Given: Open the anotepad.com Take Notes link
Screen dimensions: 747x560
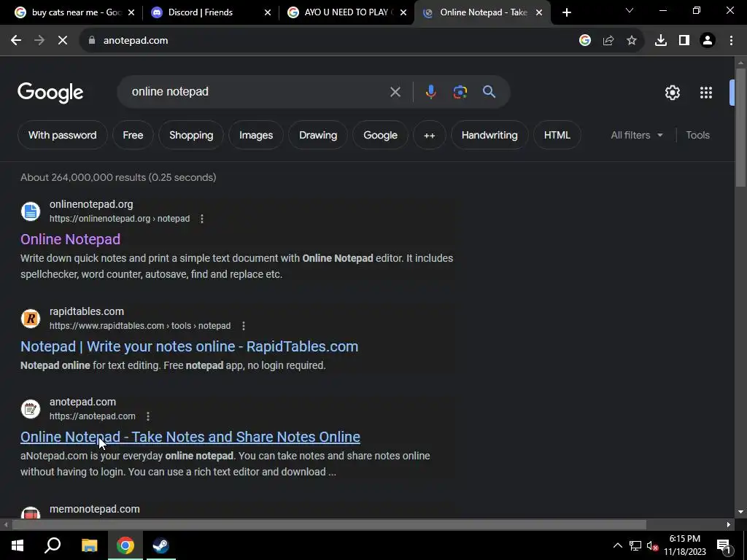Looking at the screenshot, I should tap(190, 437).
